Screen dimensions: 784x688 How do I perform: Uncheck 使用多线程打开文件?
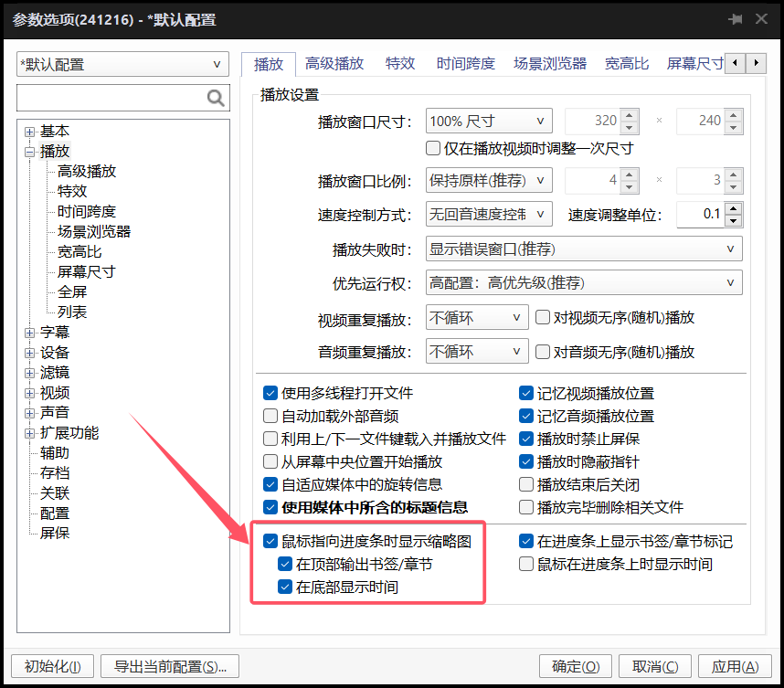tap(270, 393)
